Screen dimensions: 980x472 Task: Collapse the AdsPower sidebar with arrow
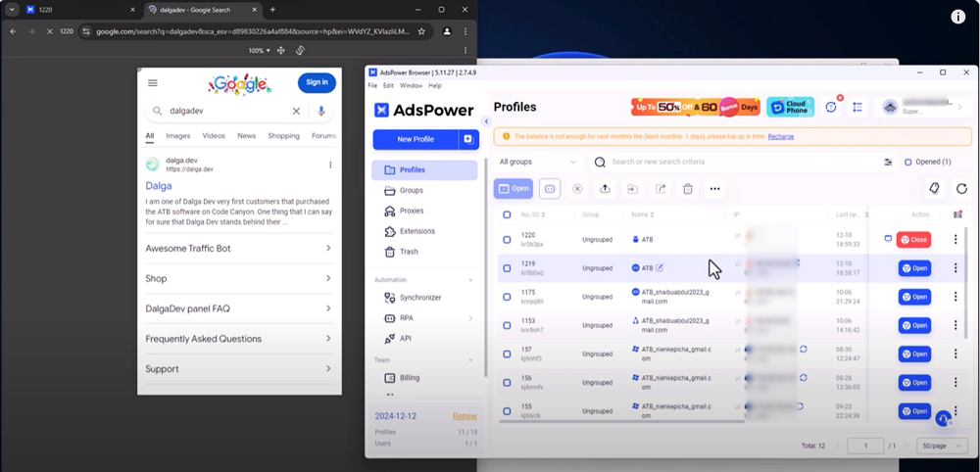pos(486,121)
